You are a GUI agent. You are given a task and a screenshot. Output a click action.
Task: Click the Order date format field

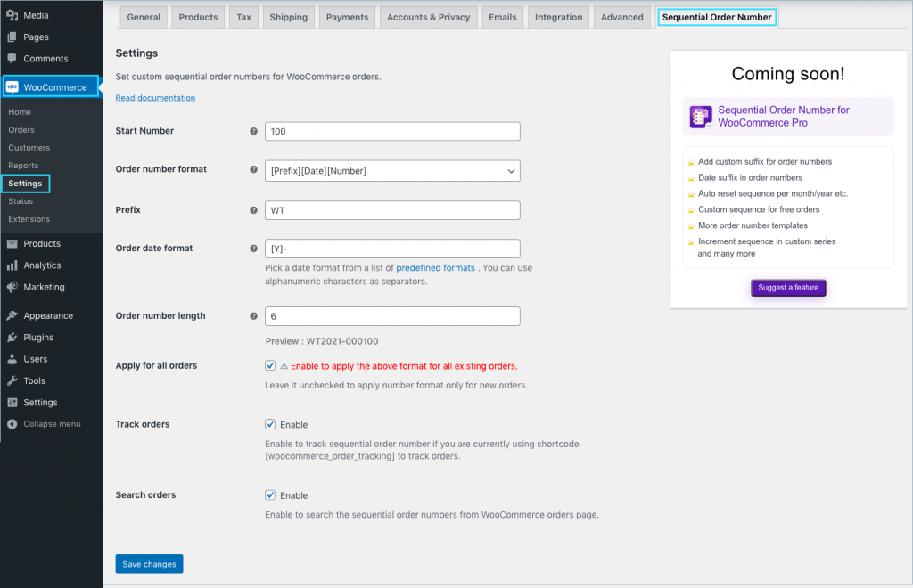click(x=392, y=249)
